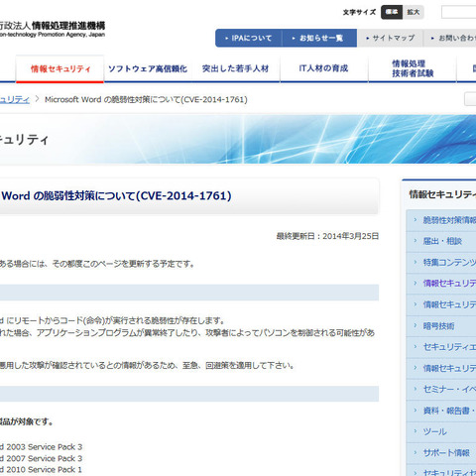
Task: Click the 2003 Service Pack 3 line
Action: pyautogui.click(x=41, y=447)
